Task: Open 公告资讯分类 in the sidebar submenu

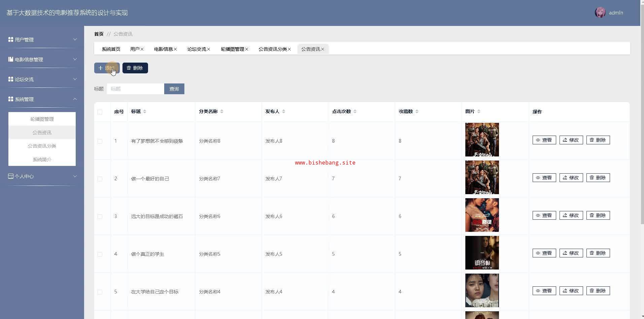Action: [42, 146]
